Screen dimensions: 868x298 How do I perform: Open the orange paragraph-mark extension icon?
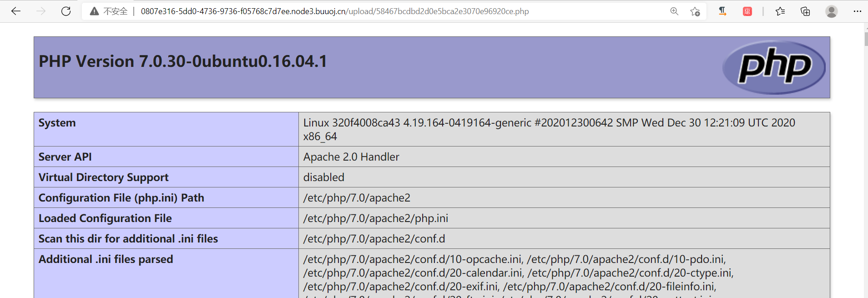722,11
